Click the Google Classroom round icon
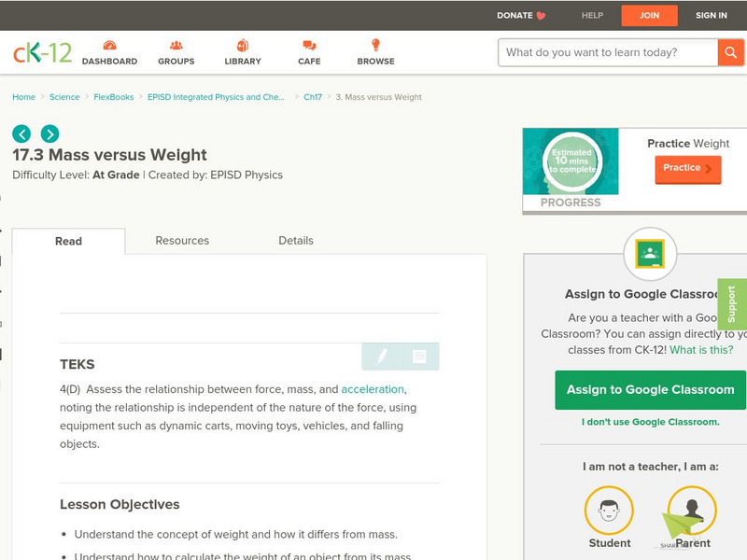The image size is (747, 560). click(x=650, y=254)
